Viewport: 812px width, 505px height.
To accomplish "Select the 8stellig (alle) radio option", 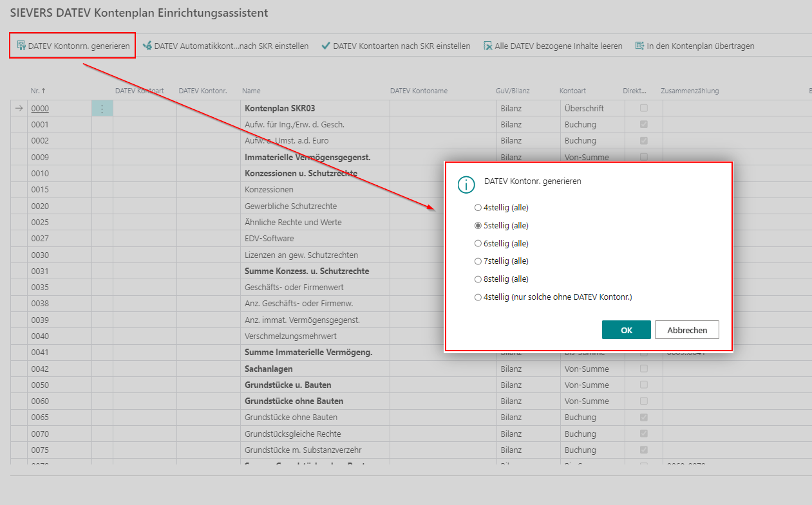I will 478,279.
